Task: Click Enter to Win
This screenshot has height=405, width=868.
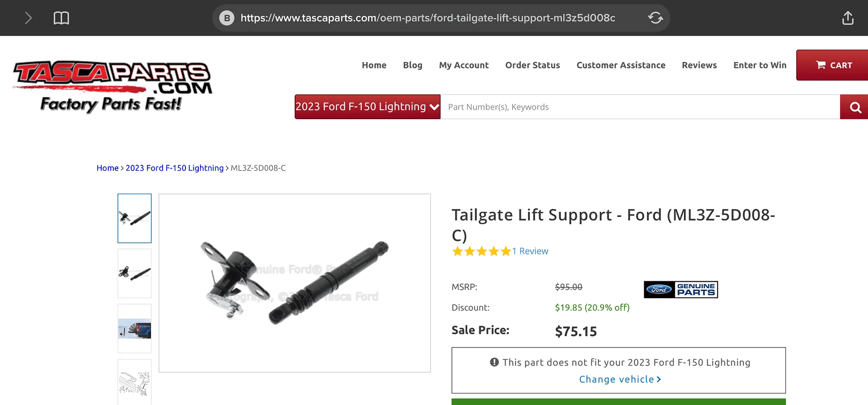Action: click(759, 65)
